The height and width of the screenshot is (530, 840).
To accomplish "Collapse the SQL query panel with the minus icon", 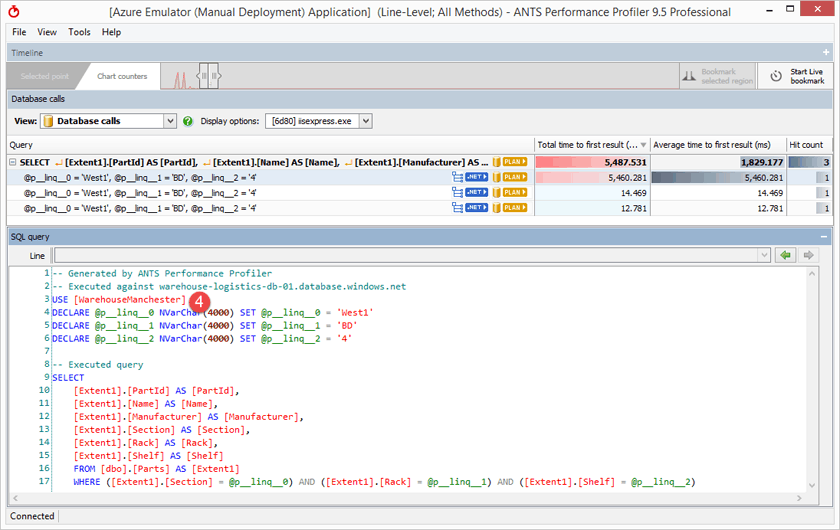I will pyautogui.click(x=823, y=236).
